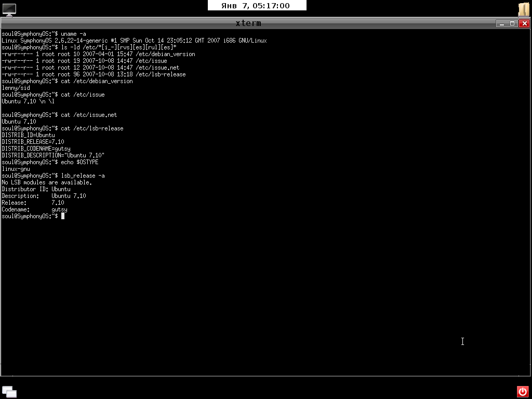
Task: Click the red power button icon
Action: point(523,392)
